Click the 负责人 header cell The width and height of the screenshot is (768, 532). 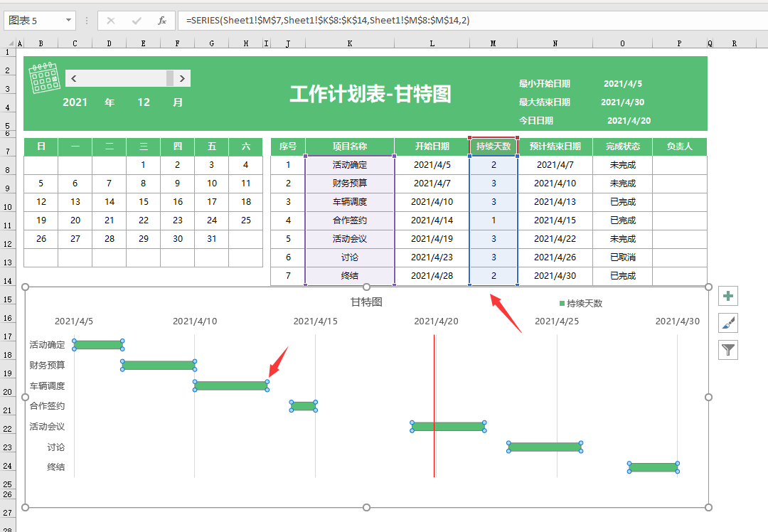coord(680,147)
